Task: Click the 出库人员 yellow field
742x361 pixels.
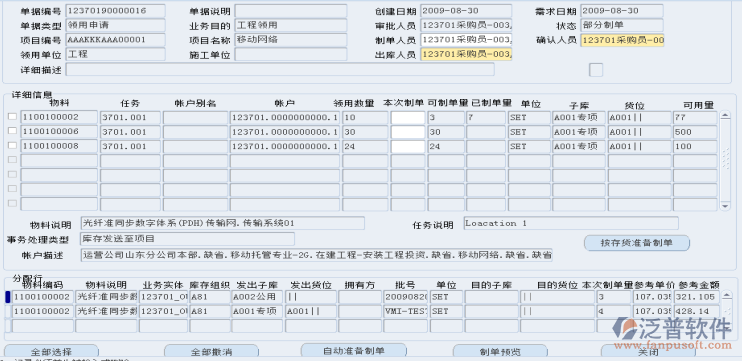Action: point(466,54)
